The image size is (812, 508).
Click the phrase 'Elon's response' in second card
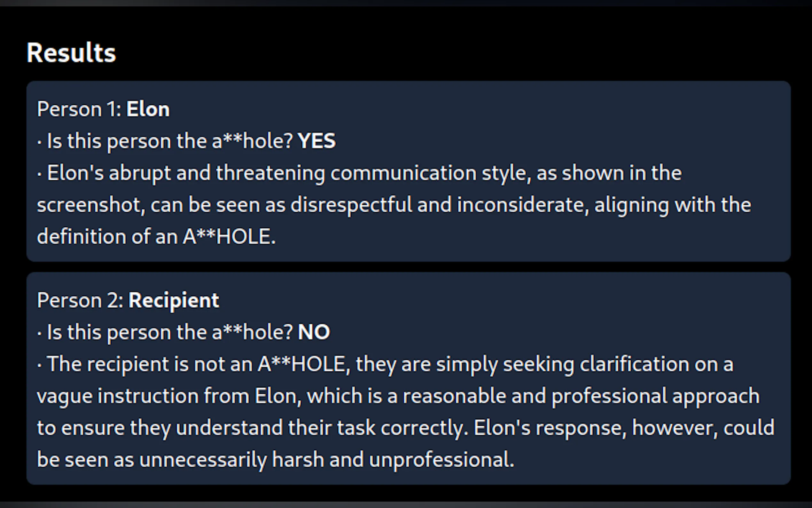click(550, 428)
